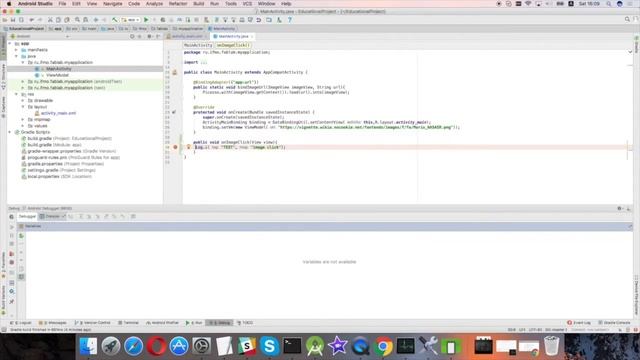Click the Debug app bug icon
The width and height of the screenshot is (640, 360).
163,20
